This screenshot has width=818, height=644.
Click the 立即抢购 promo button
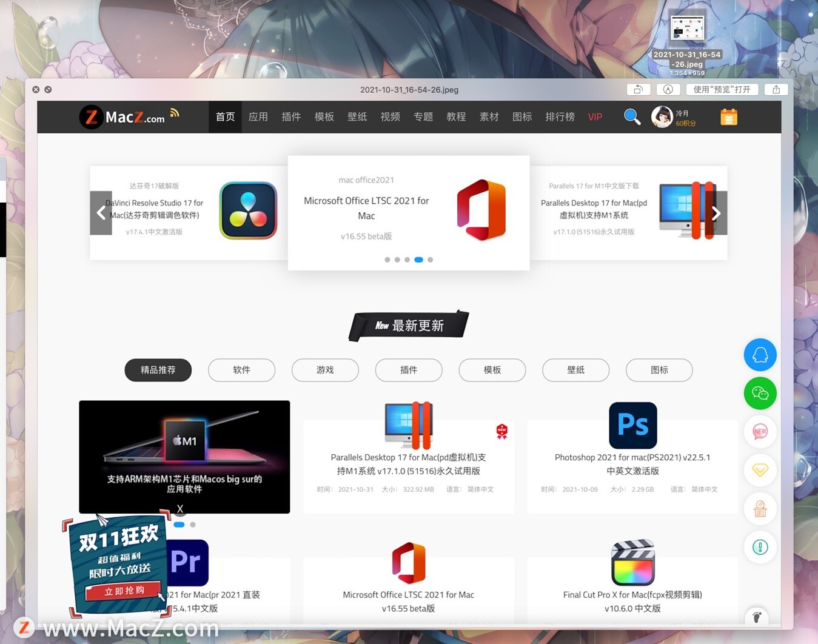click(124, 591)
